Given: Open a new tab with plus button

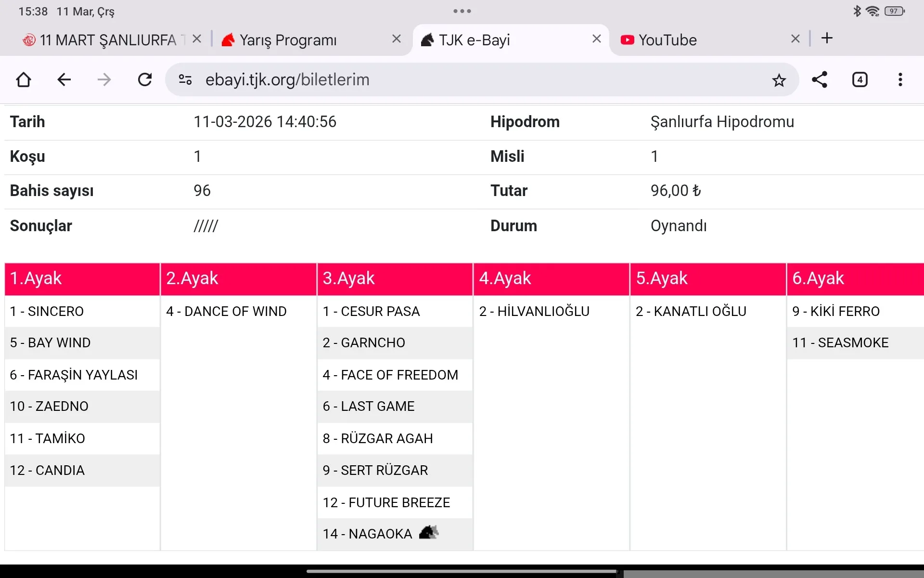Looking at the screenshot, I should click(827, 39).
